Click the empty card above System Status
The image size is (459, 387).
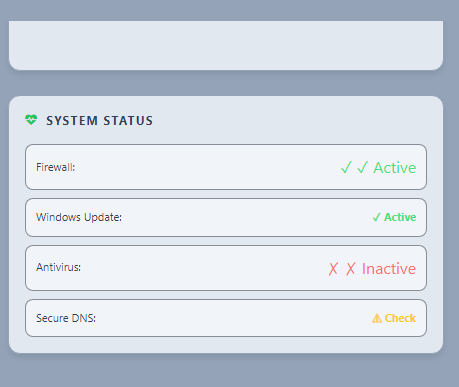click(x=226, y=45)
